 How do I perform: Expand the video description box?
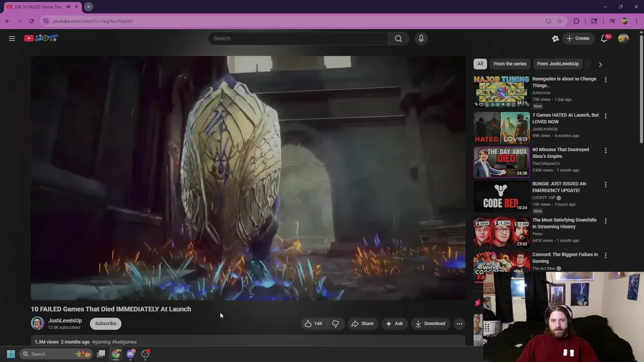coord(248,341)
